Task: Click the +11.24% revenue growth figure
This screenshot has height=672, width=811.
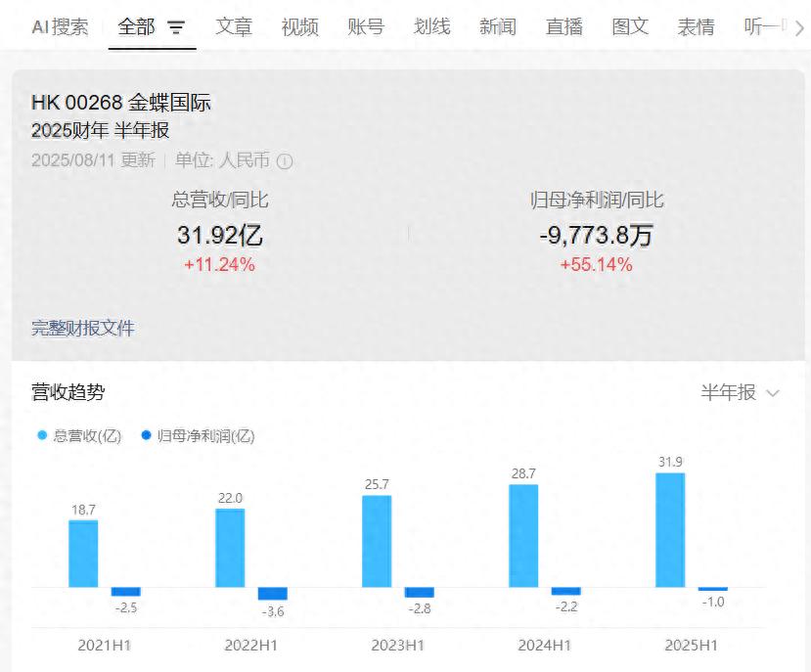Action: click(x=220, y=265)
